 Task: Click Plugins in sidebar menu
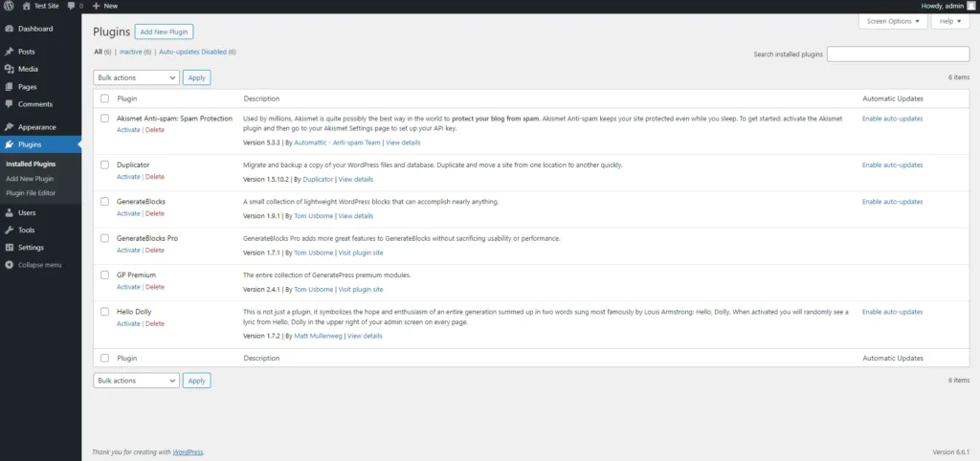[30, 144]
